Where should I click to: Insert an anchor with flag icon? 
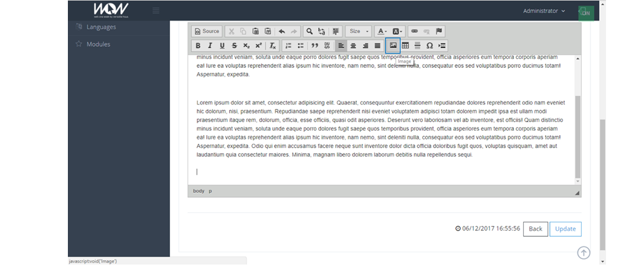tap(438, 31)
